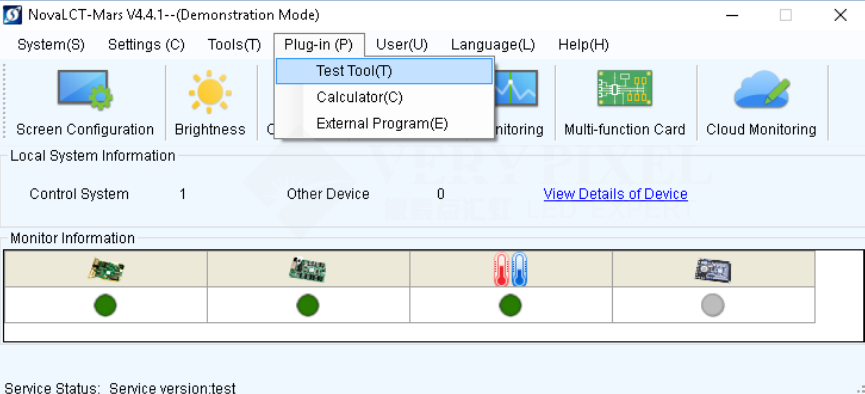Select External Program(E) menu entry
The width and height of the screenshot is (865, 394).
click(384, 123)
